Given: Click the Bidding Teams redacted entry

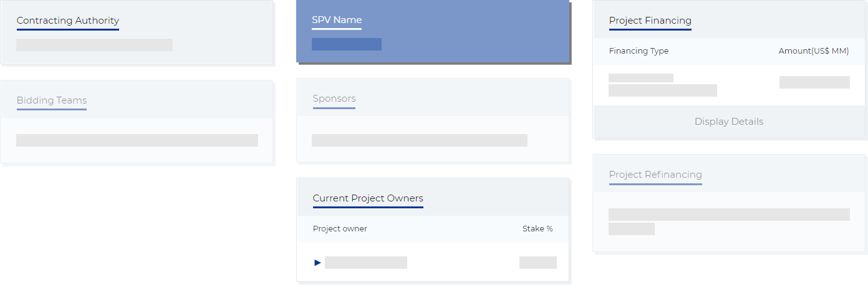Looking at the screenshot, I should click(137, 140).
